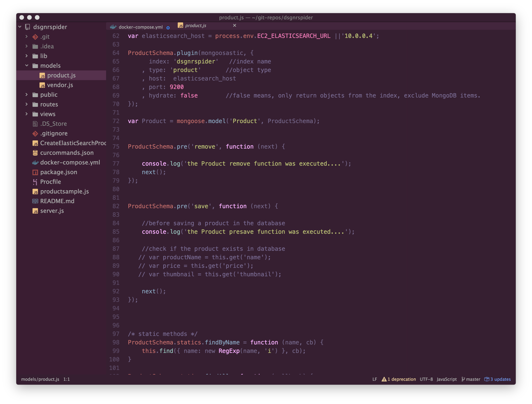The width and height of the screenshot is (532, 404).
Task: Click the package updates icon
Action: [487, 379]
